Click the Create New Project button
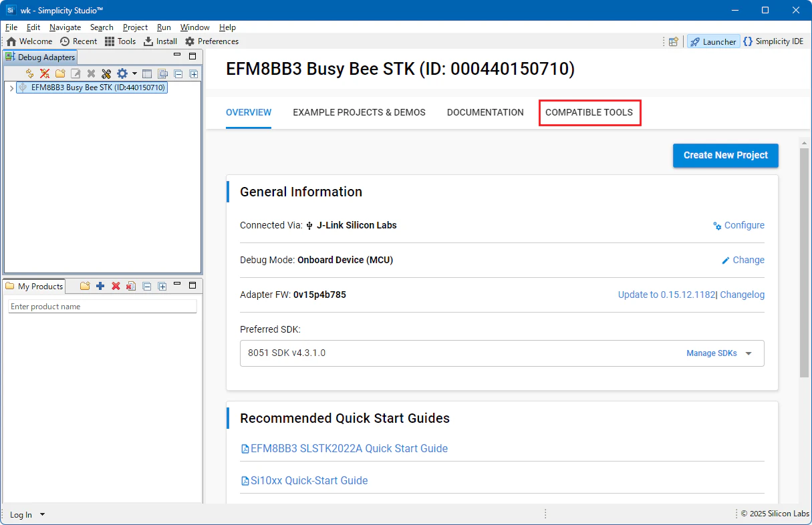 click(726, 155)
